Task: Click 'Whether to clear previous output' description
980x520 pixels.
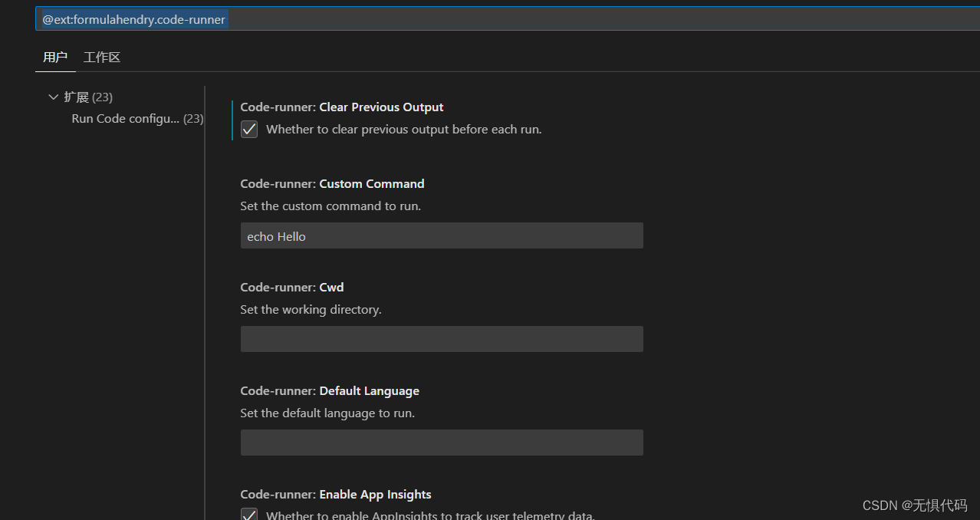Action: (x=404, y=130)
